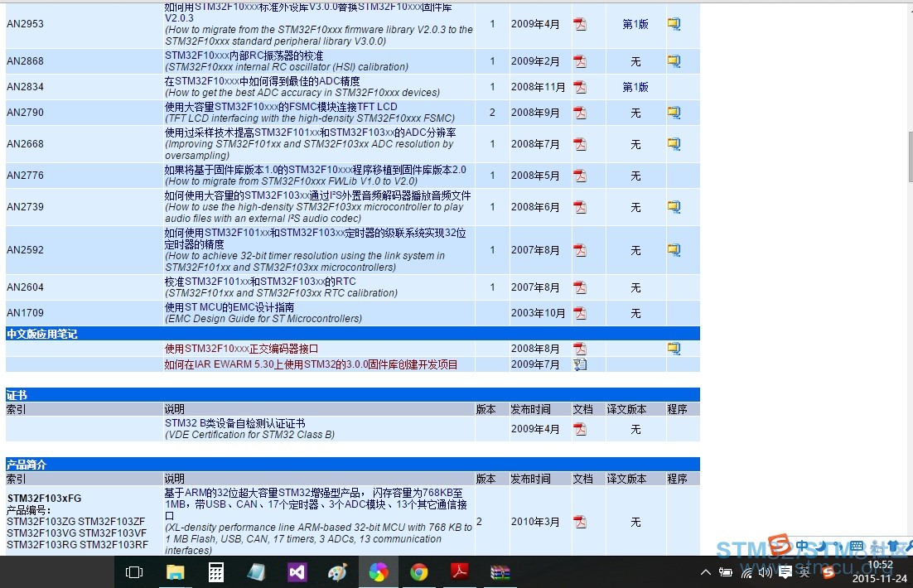This screenshot has width=913, height=588.
Task: Open Google Chrome from the taskbar
Action: coord(418,572)
